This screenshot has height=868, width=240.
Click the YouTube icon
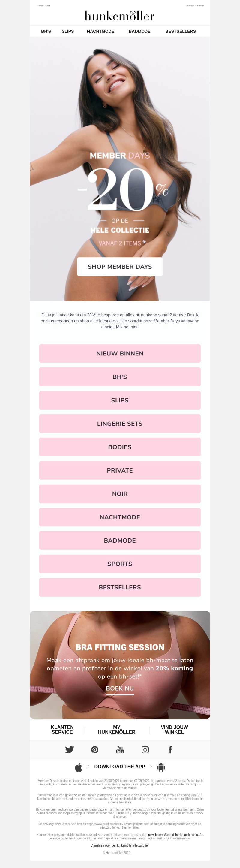pyautogui.click(x=120, y=749)
